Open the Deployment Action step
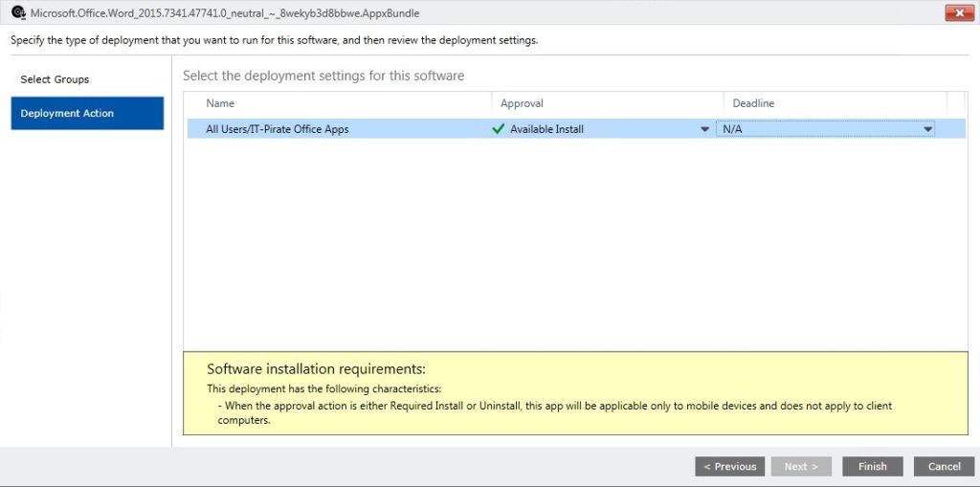 (87, 113)
